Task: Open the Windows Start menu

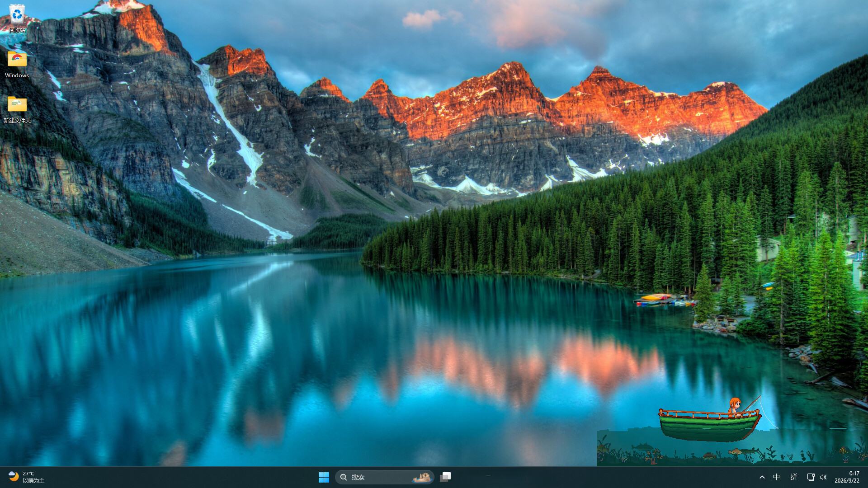Action: tap(324, 477)
